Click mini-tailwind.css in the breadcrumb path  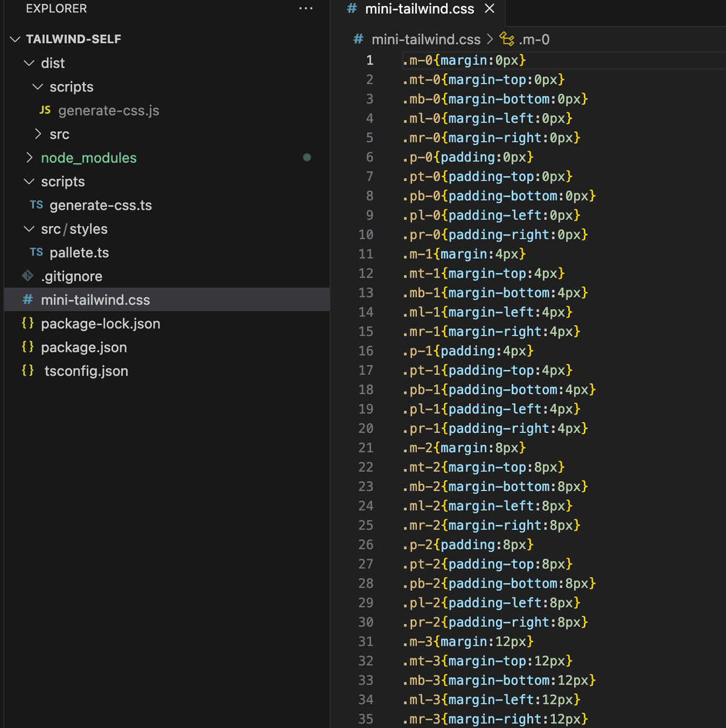[x=425, y=39]
